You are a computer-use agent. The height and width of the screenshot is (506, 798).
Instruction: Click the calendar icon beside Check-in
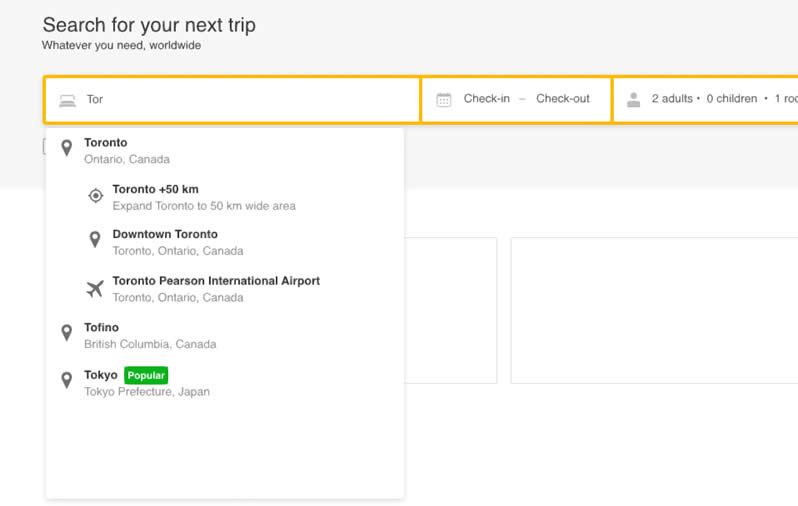point(444,100)
